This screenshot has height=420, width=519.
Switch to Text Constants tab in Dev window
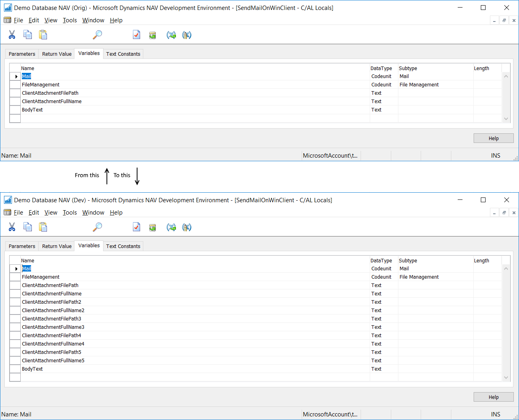123,246
